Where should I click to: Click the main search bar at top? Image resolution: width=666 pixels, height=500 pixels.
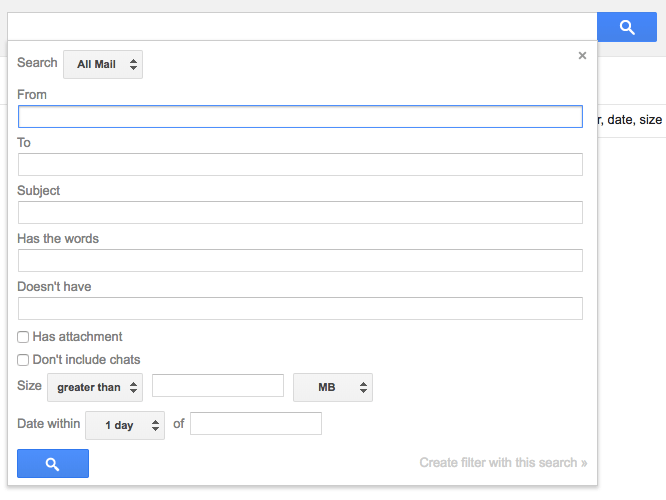300,27
